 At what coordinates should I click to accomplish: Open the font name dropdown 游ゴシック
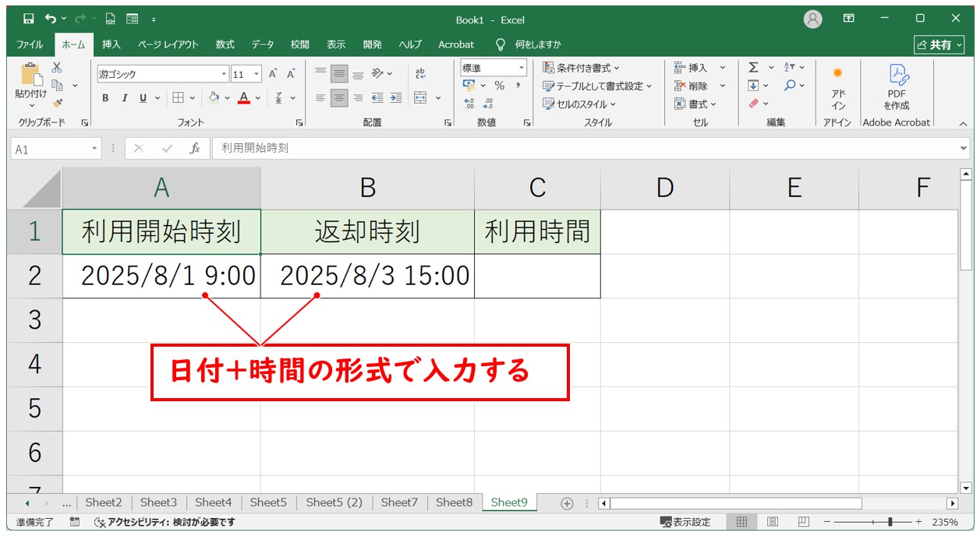225,75
